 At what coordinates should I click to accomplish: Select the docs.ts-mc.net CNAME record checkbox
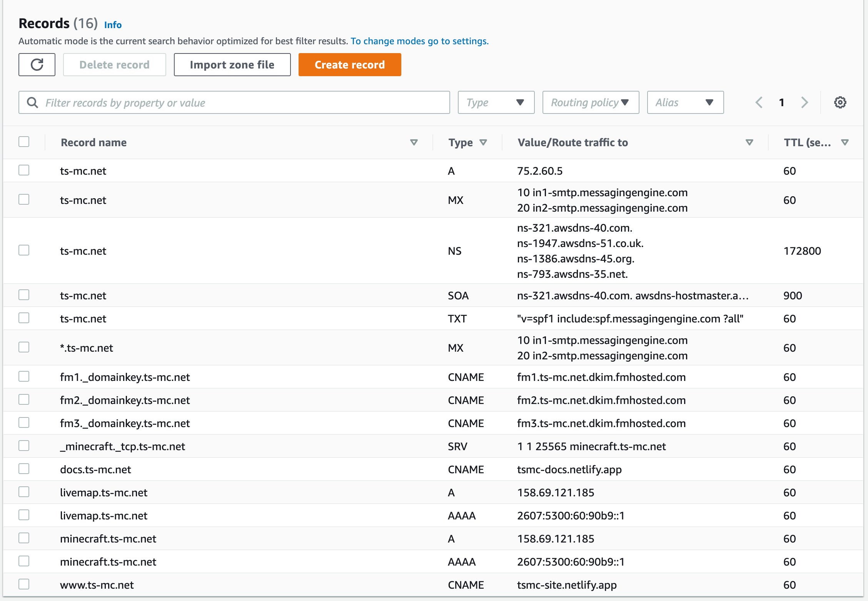click(x=24, y=469)
